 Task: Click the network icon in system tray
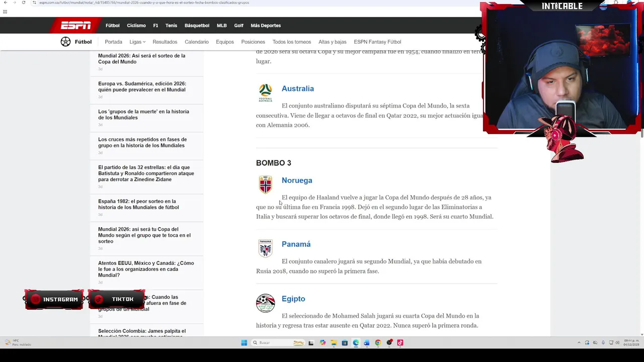[611, 342]
